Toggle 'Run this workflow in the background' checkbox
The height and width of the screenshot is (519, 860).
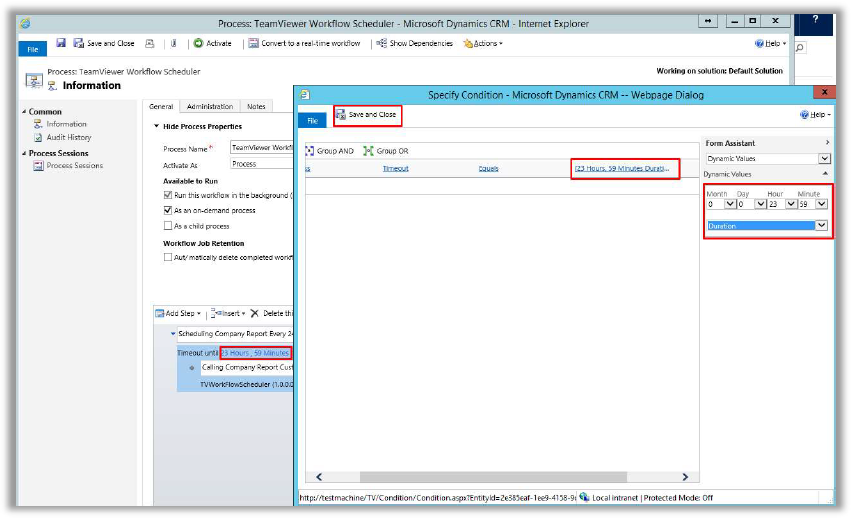click(x=168, y=195)
